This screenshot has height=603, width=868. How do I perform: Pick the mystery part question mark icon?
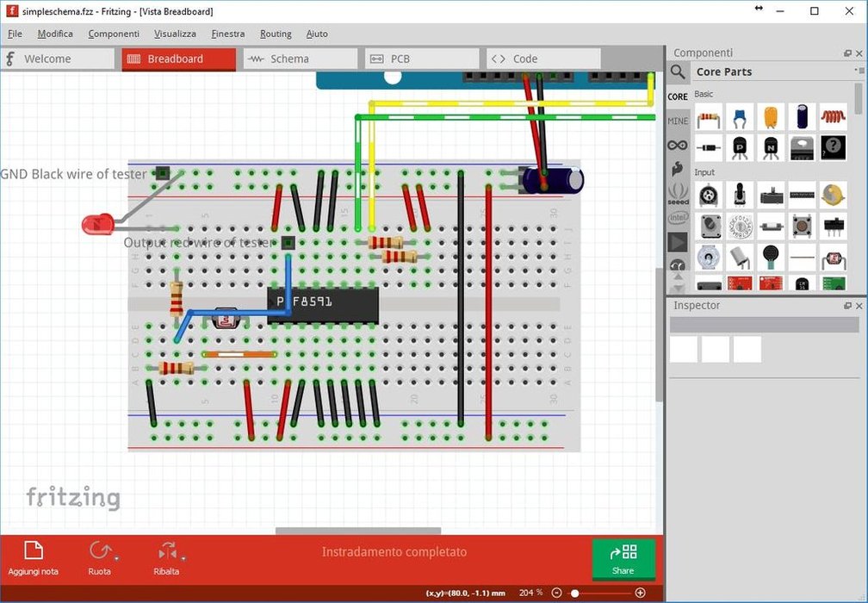[834, 148]
